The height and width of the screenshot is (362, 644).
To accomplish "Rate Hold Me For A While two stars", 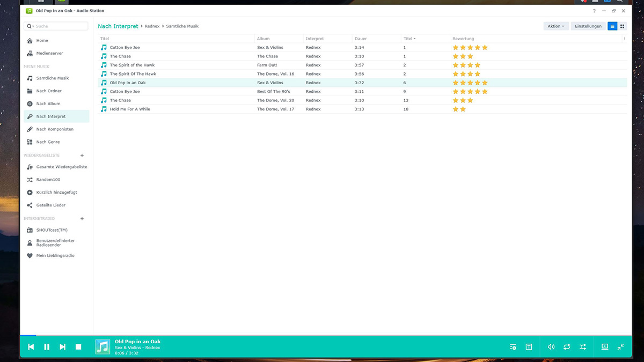I will [x=463, y=109].
